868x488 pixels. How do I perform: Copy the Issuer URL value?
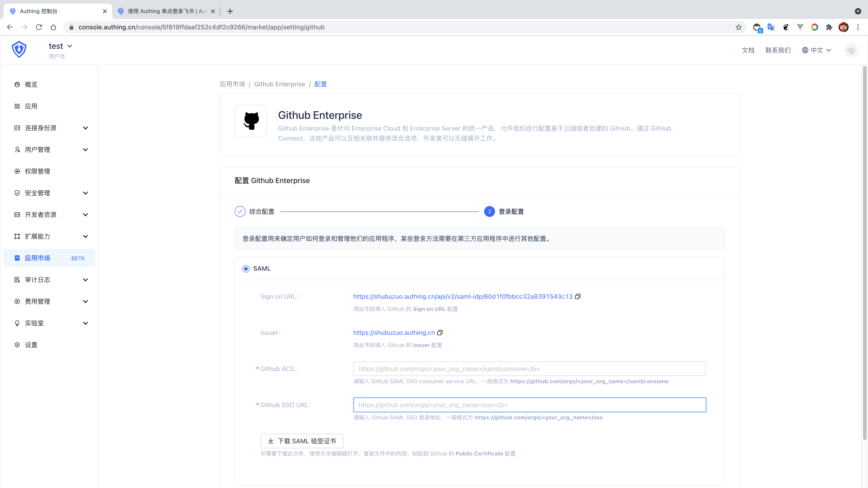click(440, 333)
